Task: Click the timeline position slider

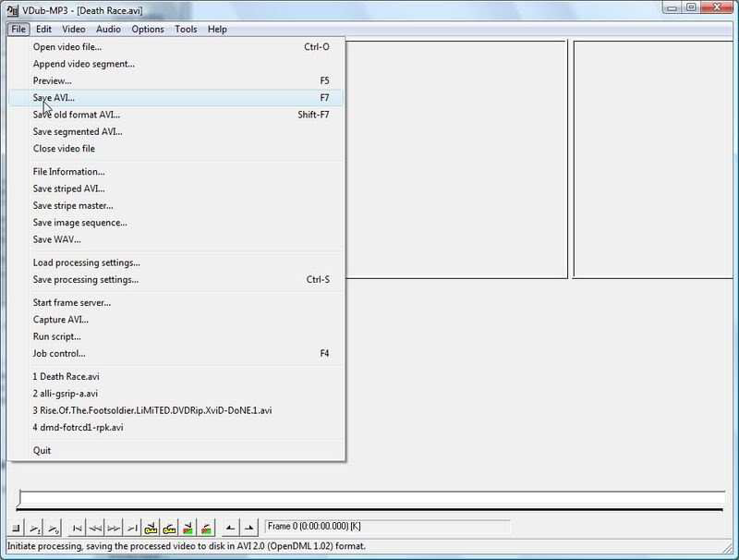Action: pos(371,499)
